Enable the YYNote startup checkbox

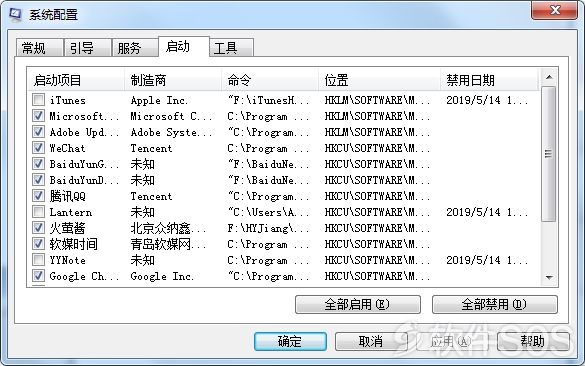[38, 260]
